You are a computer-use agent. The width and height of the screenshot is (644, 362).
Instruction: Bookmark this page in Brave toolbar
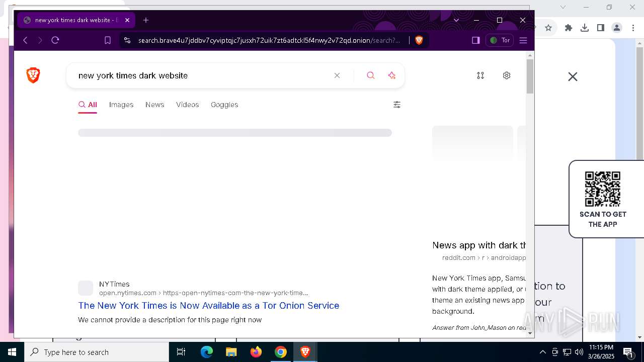[108, 40]
